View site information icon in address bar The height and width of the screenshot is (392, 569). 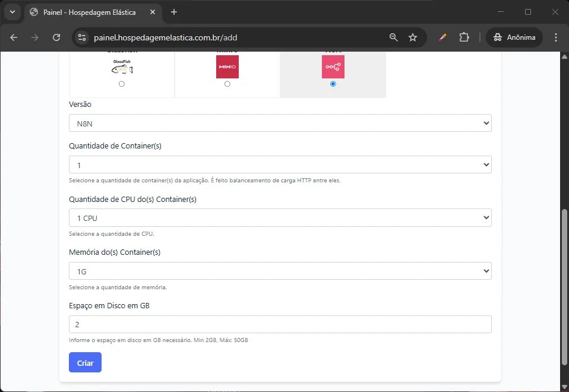click(82, 37)
